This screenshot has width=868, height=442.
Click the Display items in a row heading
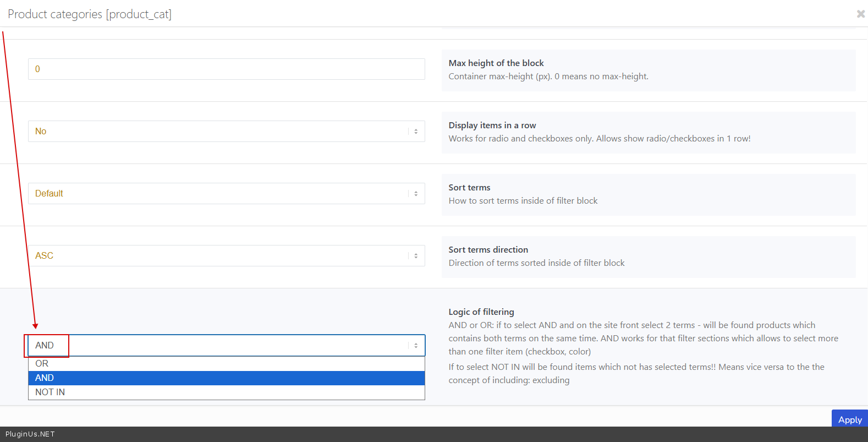(x=492, y=125)
